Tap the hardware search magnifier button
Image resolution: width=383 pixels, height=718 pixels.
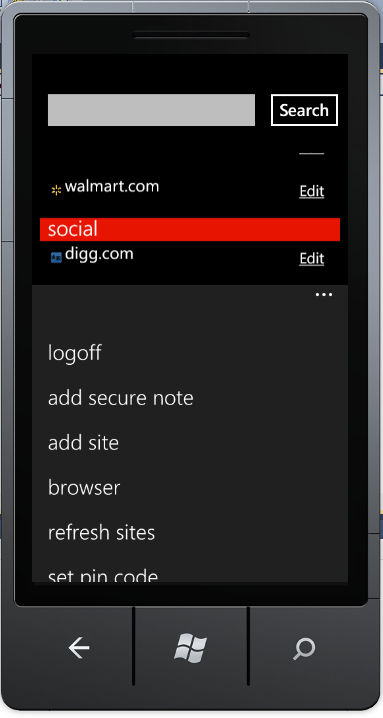[304, 648]
